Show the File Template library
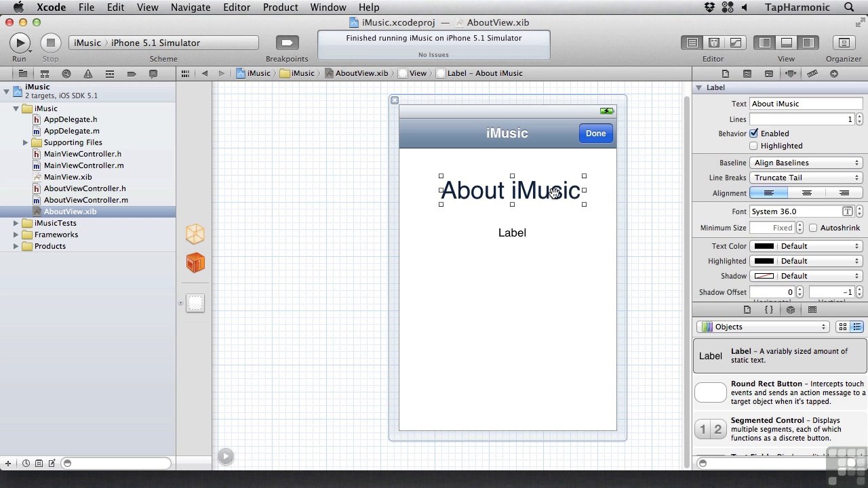This screenshot has height=488, width=868. [747, 310]
